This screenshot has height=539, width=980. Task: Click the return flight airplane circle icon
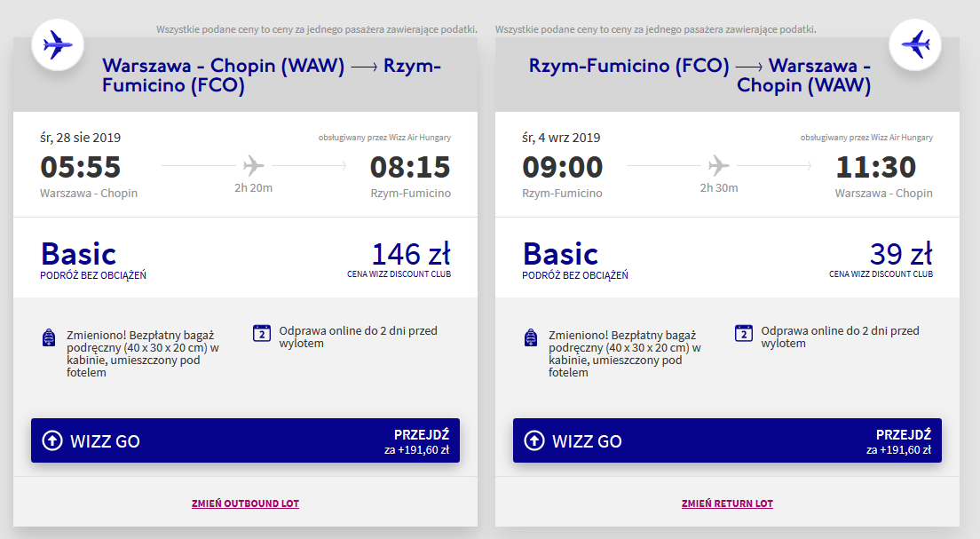pos(915,45)
